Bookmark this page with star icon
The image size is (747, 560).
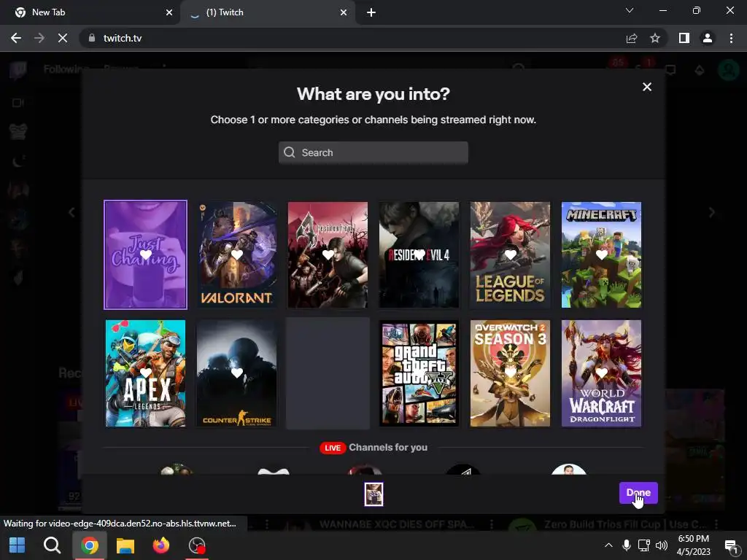point(655,38)
